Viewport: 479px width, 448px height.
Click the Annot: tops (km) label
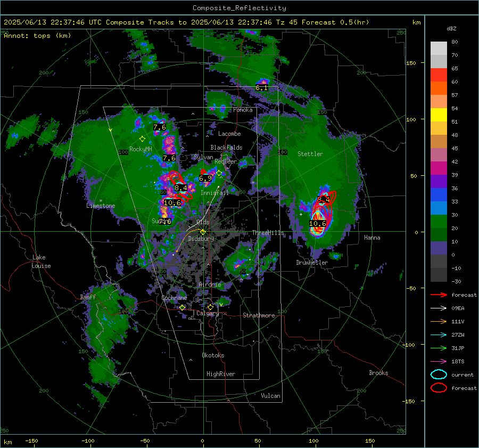pos(37,36)
